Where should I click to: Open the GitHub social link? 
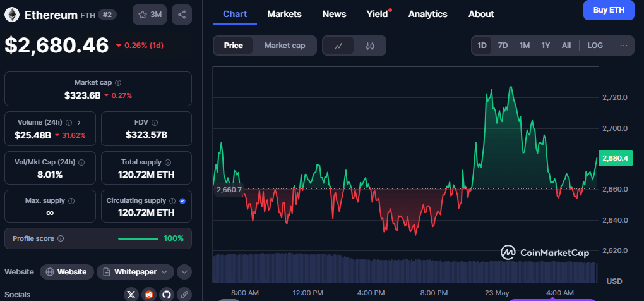(166, 295)
